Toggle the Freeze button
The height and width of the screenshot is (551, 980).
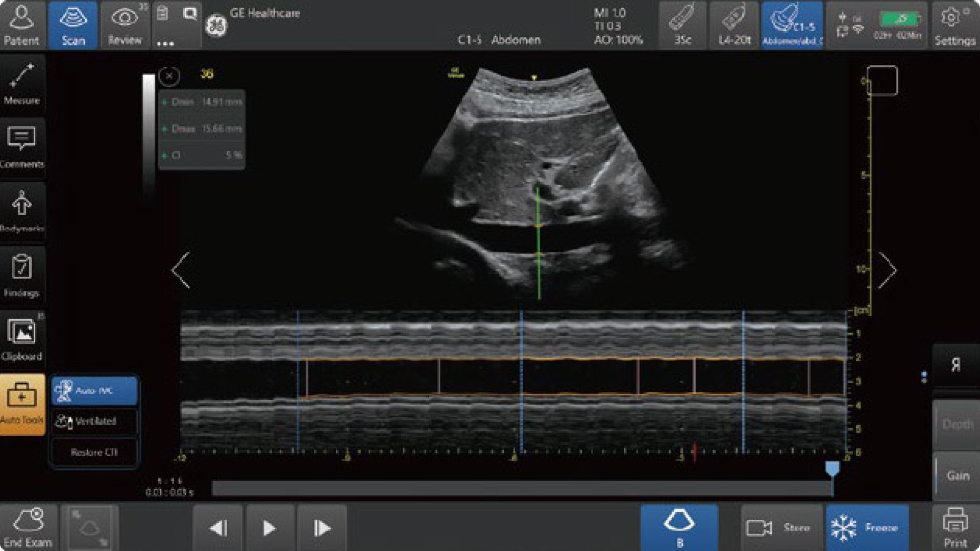[x=867, y=528]
